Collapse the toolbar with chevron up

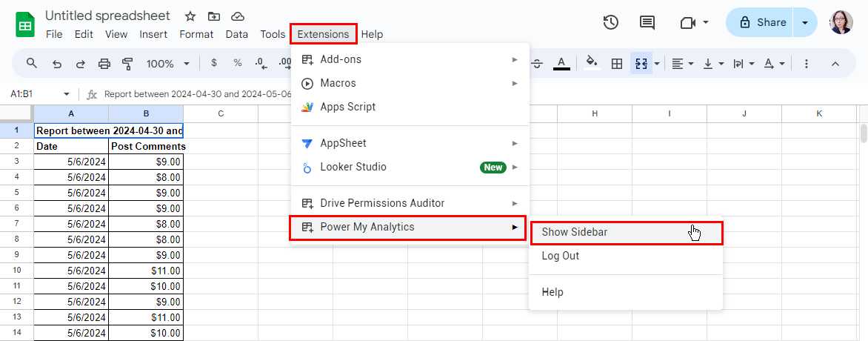point(835,64)
